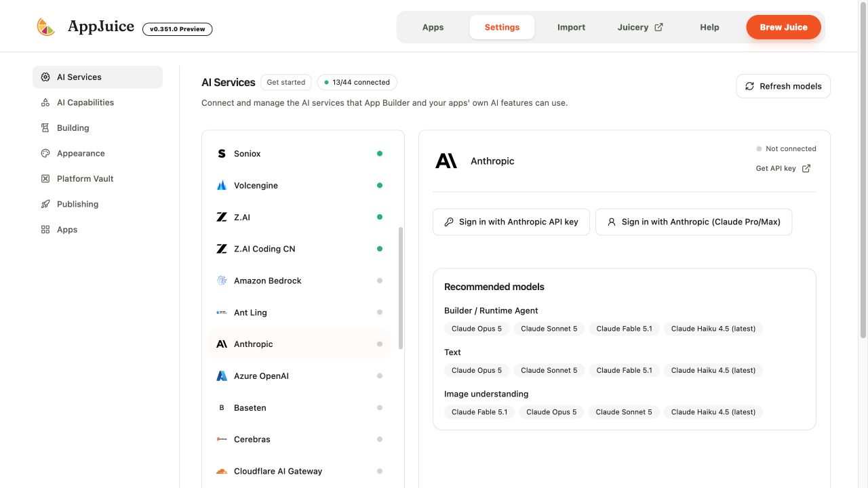Click the external link icon next to Get API key
The height and width of the screenshot is (488, 868).
(x=806, y=169)
